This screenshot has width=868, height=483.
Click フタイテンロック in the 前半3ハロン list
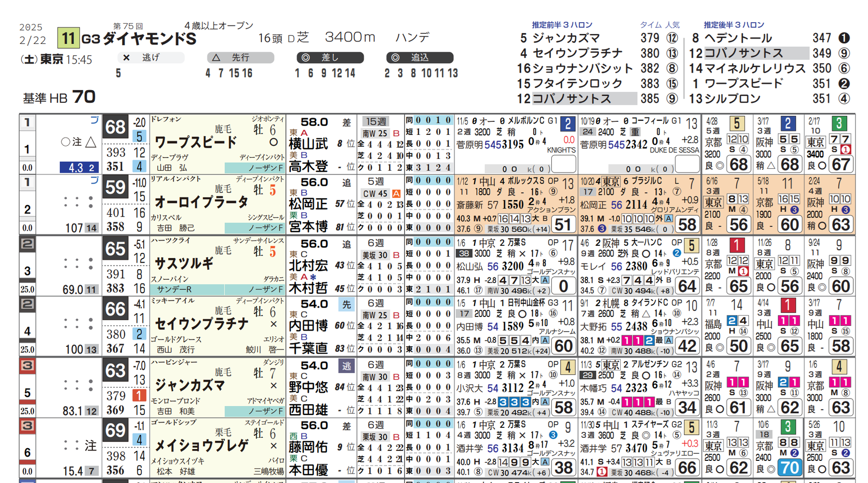tap(577, 83)
